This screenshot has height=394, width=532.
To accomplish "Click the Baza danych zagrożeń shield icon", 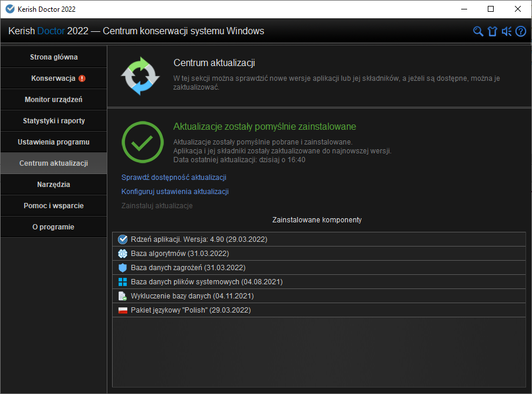I will (x=123, y=268).
